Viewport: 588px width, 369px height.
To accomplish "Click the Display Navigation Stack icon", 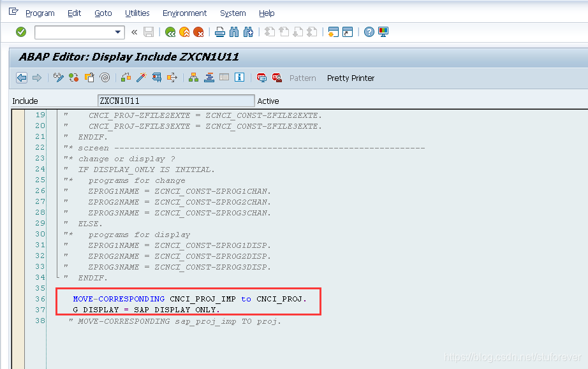I will point(209,78).
